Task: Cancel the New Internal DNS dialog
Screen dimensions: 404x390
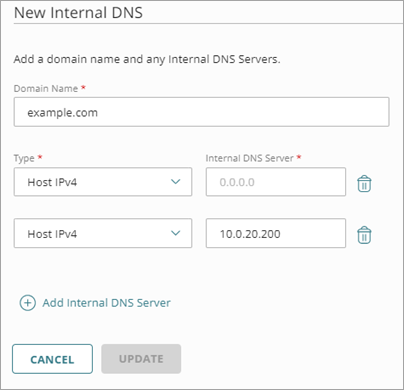Action: pos(52,359)
